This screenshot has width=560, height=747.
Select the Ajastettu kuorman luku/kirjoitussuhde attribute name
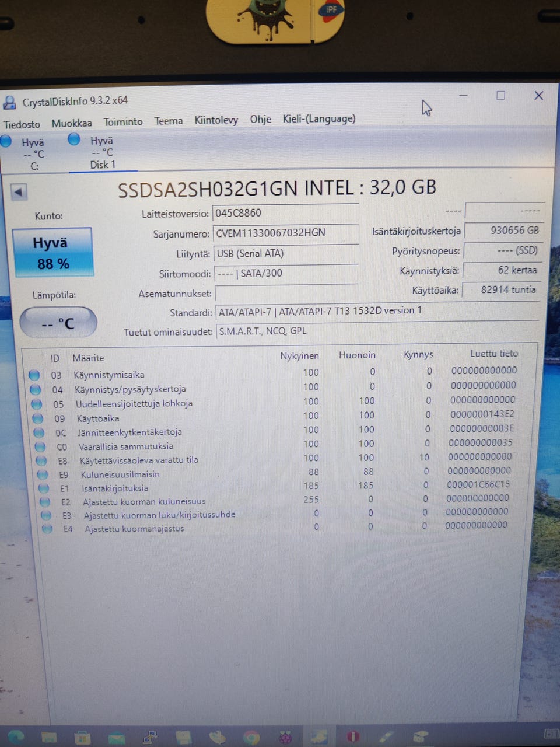[x=160, y=515]
